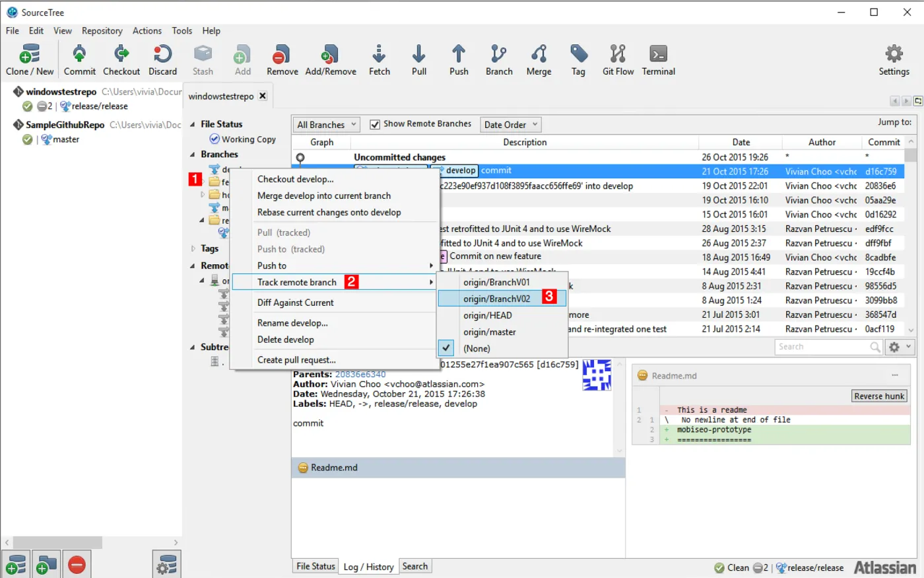Click the Tag toolbar icon

(x=578, y=60)
